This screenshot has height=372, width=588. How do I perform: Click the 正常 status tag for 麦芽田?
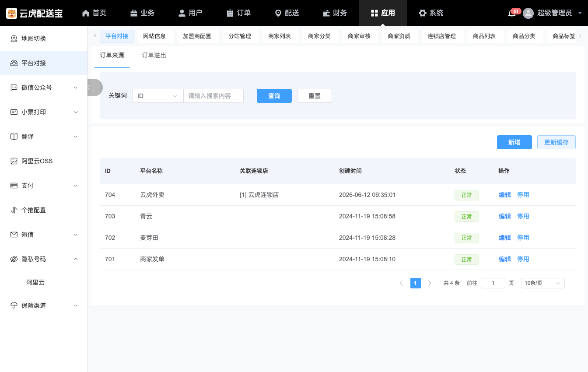[x=466, y=238]
